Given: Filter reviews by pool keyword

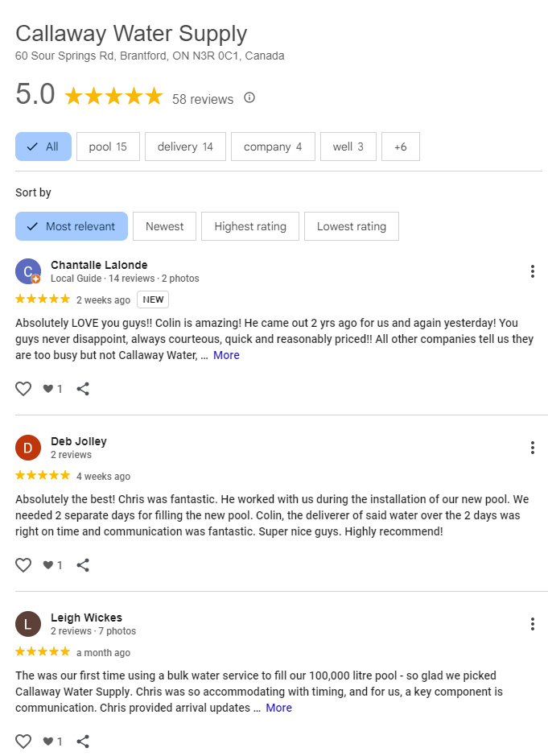Looking at the screenshot, I should click(x=108, y=147).
